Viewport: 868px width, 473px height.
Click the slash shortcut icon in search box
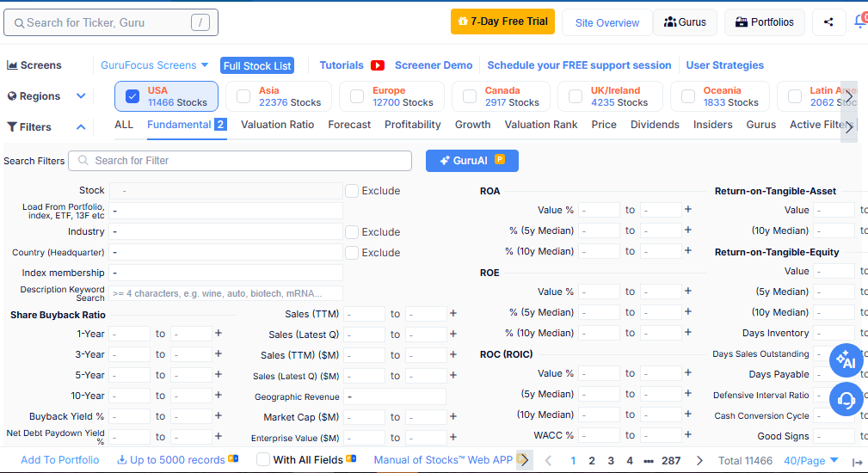[200, 22]
